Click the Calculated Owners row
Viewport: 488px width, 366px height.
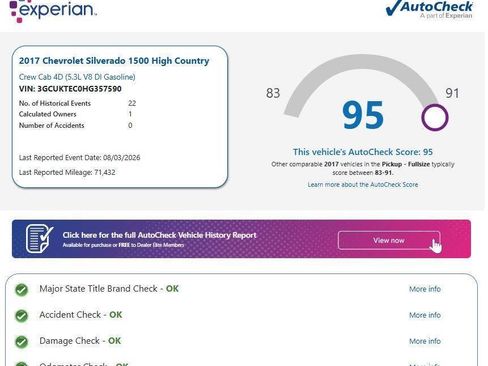(75, 114)
